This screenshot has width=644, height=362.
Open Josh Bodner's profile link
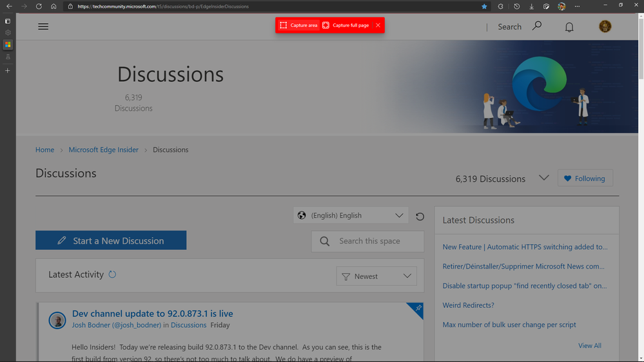point(117,325)
